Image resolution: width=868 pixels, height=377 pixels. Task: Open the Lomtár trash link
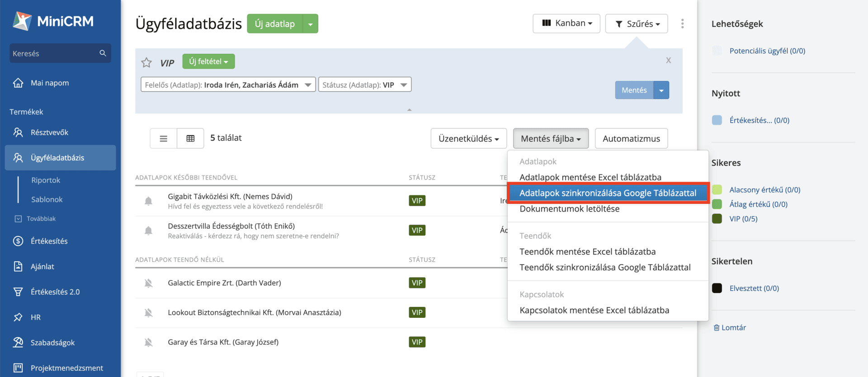pyautogui.click(x=730, y=327)
